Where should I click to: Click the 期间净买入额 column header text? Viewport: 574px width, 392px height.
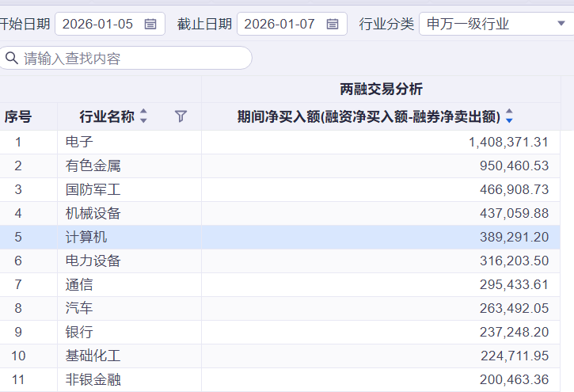click(369, 116)
